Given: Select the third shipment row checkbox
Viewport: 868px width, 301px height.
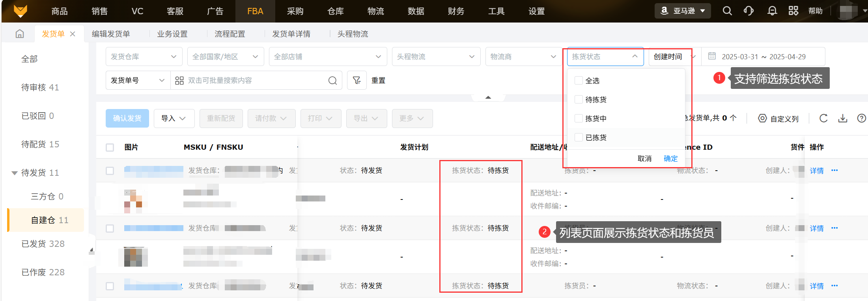Looking at the screenshot, I should [110, 286].
